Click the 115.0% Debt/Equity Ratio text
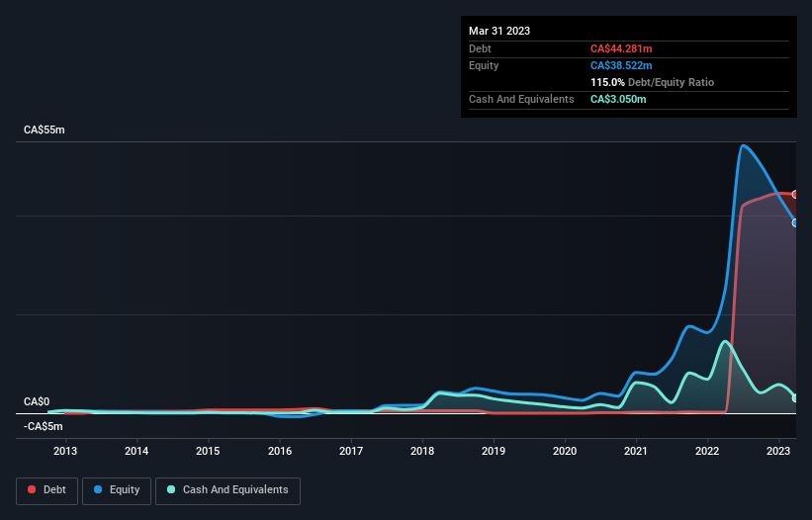812x520 pixels. point(652,82)
